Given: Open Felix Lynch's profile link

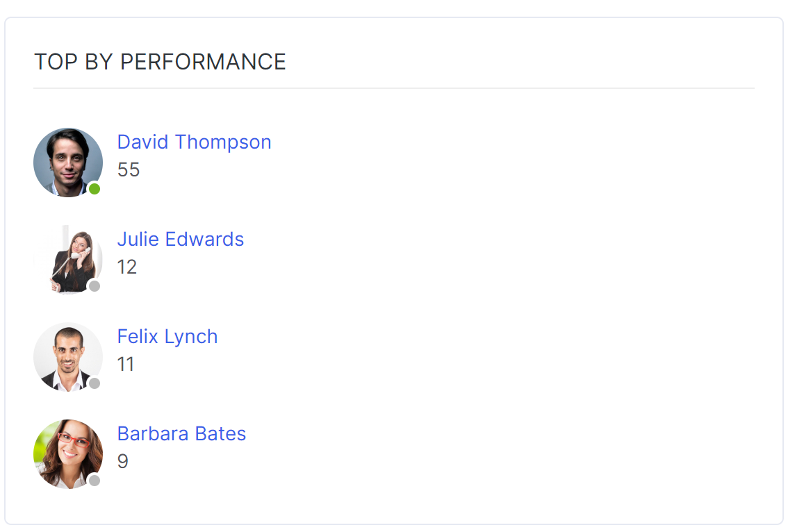Looking at the screenshot, I should click(x=167, y=337).
